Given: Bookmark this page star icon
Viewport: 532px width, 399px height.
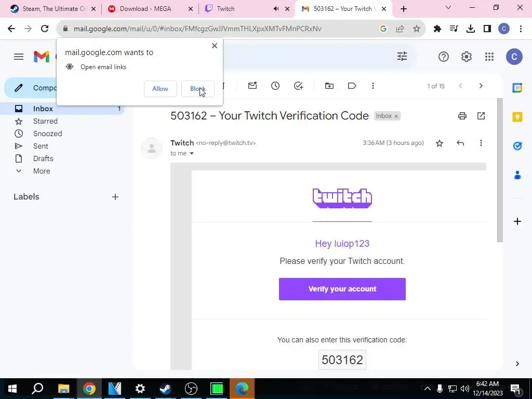Looking at the screenshot, I should (x=416, y=29).
